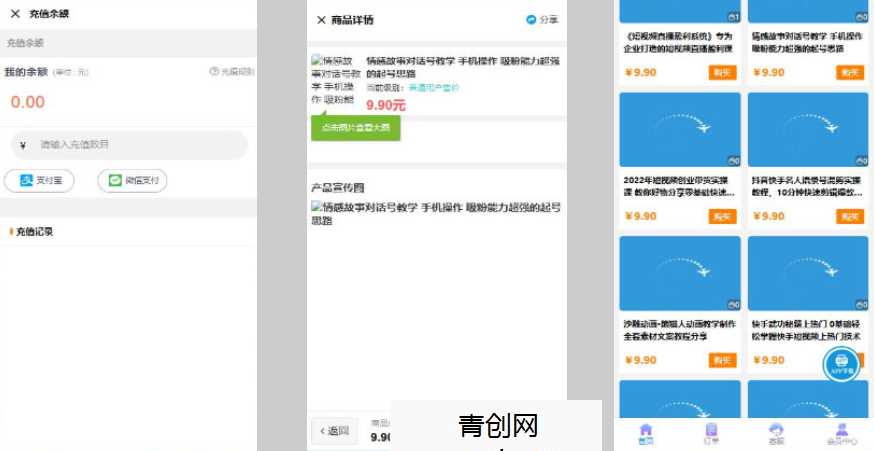Open the 抖音快手名人 course thumbnail

[808, 129]
